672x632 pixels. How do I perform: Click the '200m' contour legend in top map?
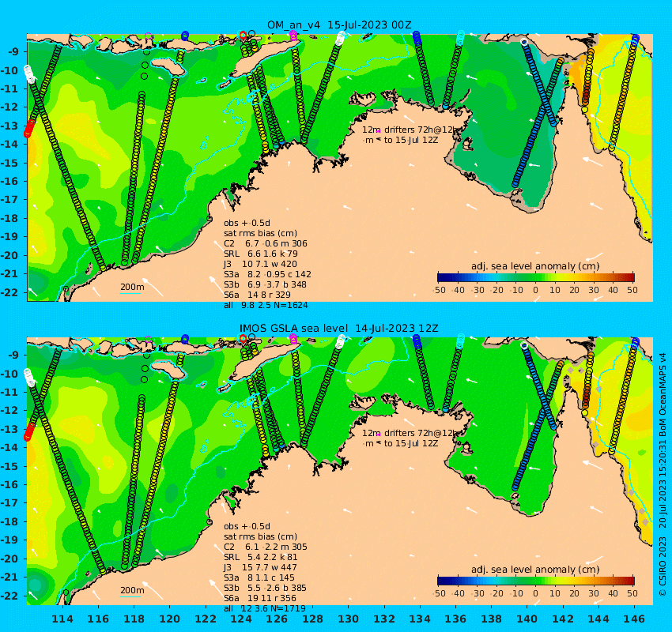click(x=132, y=288)
